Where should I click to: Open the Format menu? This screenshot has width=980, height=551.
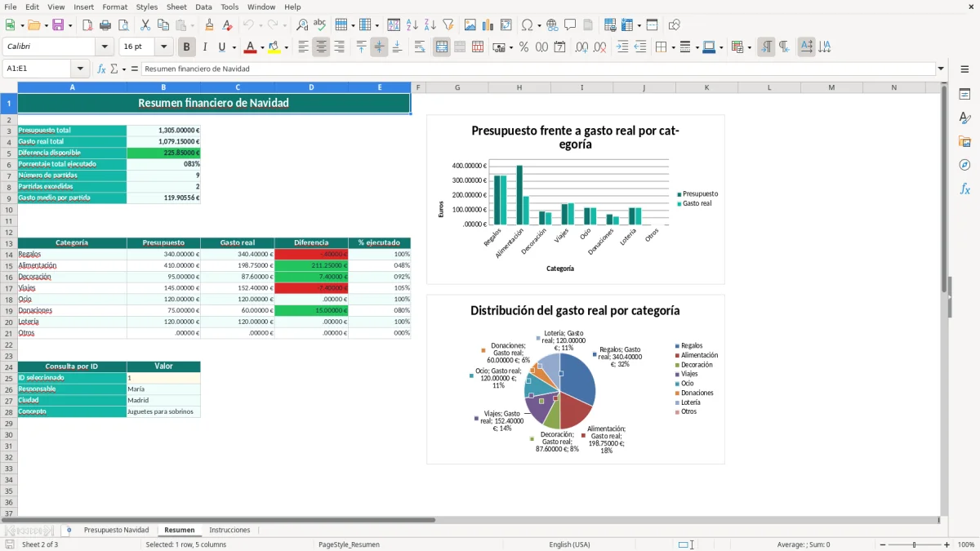[x=114, y=7]
